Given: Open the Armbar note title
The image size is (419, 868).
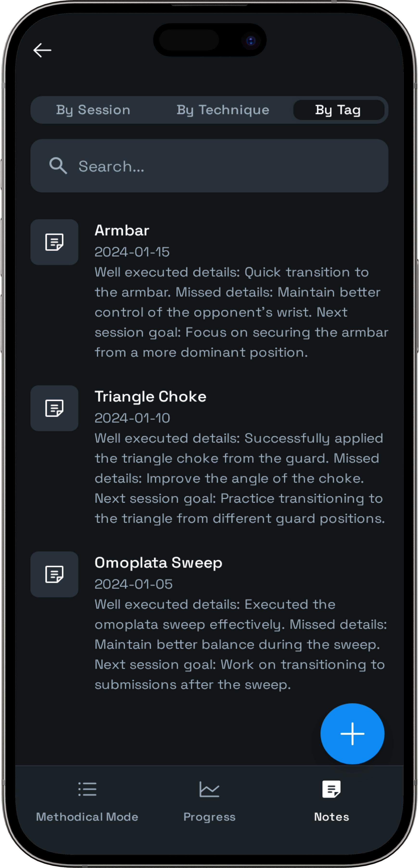Looking at the screenshot, I should [x=122, y=230].
